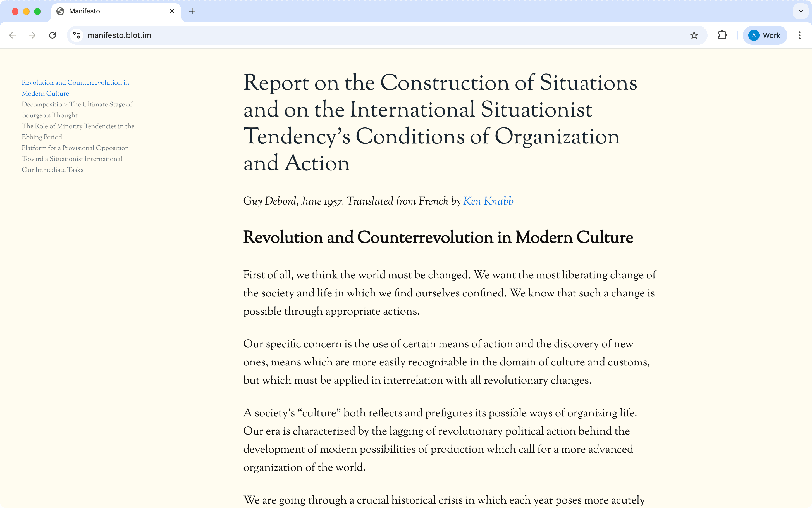Open the Extensions puzzle icon
The height and width of the screenshot is (508, 812).
pyautogui.click(x=722, y=35)
